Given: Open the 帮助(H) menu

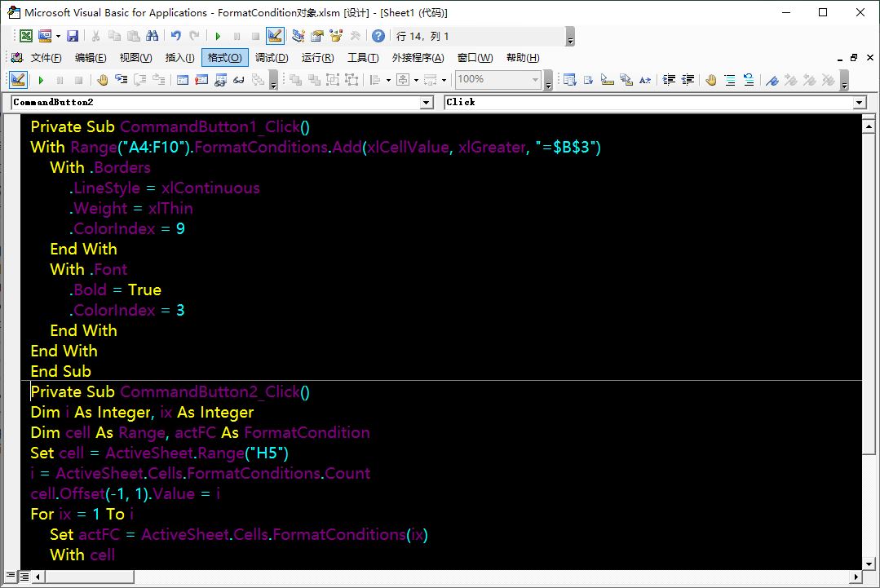Looking at the screenshot, I should coord(523,58).
